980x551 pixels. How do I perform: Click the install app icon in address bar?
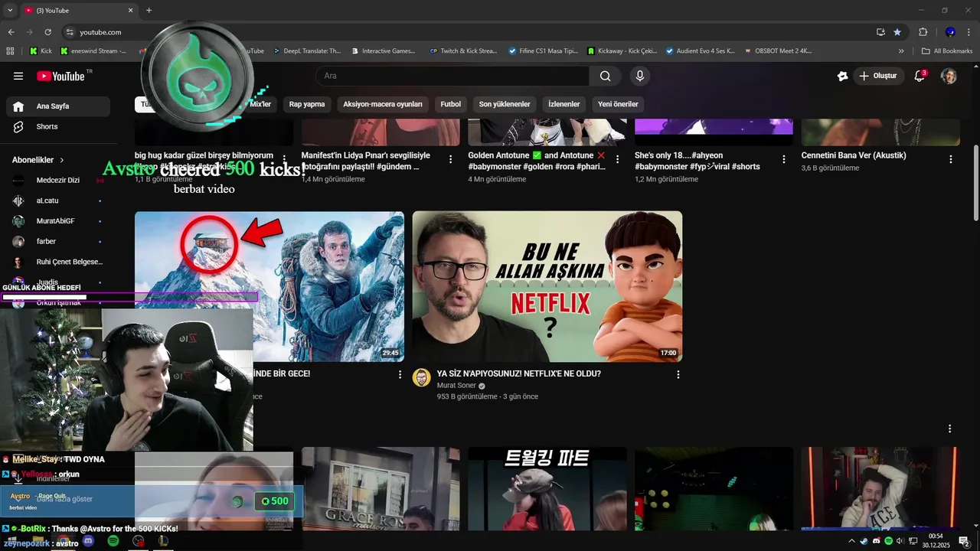coord(880,32)
